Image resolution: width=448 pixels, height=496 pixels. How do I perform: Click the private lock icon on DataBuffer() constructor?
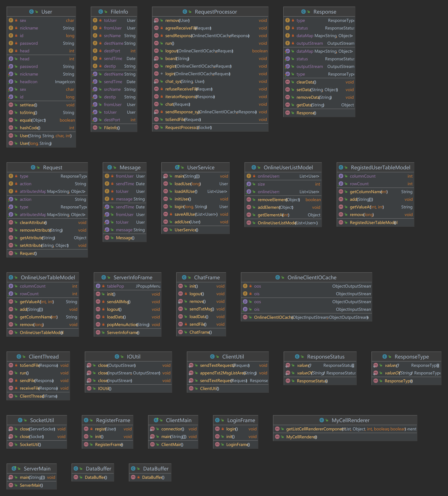tap(139, 477)
